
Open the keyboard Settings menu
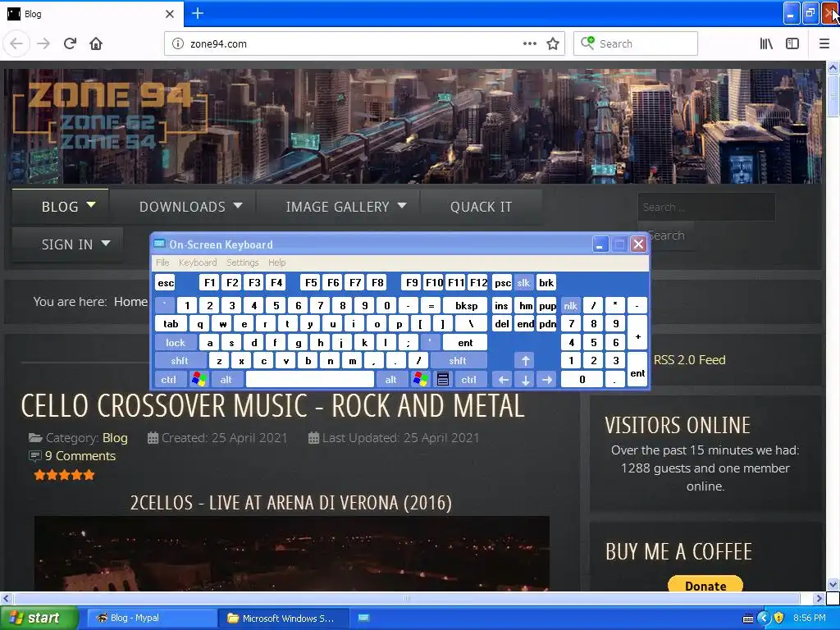click(242, 262)
